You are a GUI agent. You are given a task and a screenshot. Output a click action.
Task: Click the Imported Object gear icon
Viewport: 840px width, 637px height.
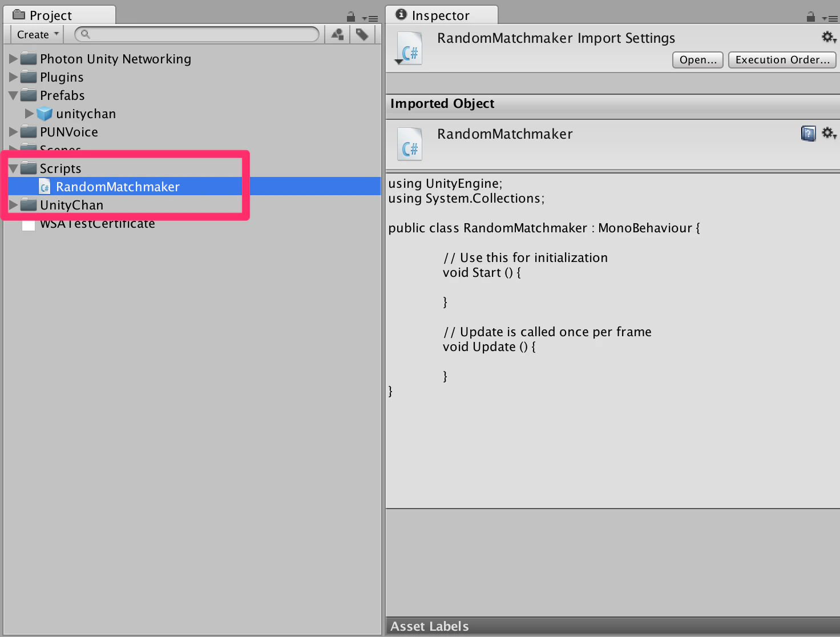point(829,134)
